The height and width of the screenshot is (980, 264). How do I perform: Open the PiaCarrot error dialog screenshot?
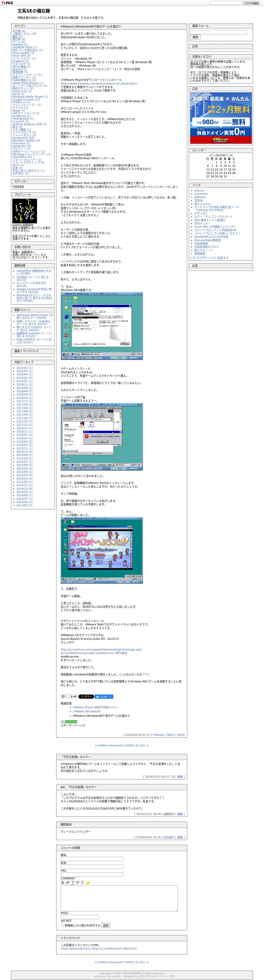(102, 437)
